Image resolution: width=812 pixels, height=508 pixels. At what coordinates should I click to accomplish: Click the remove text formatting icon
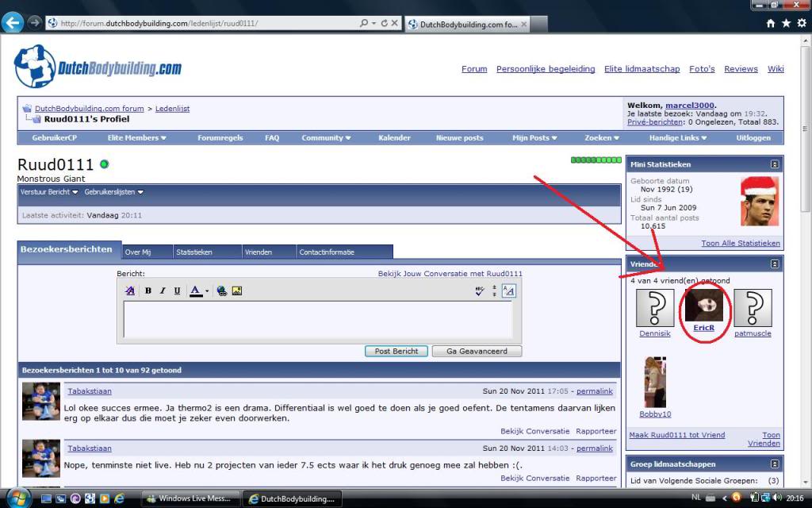coord(131,291)
